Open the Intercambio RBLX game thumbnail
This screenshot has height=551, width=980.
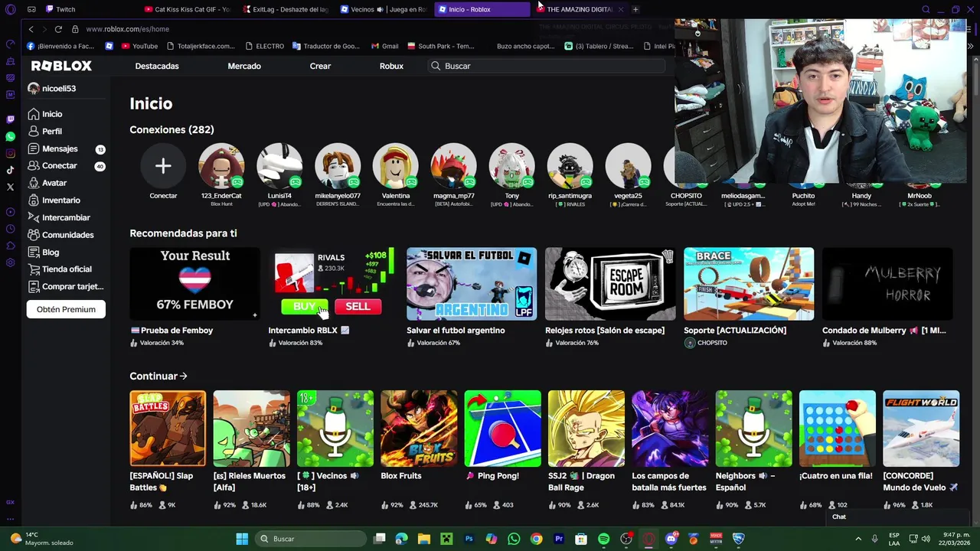pos(333,284)
